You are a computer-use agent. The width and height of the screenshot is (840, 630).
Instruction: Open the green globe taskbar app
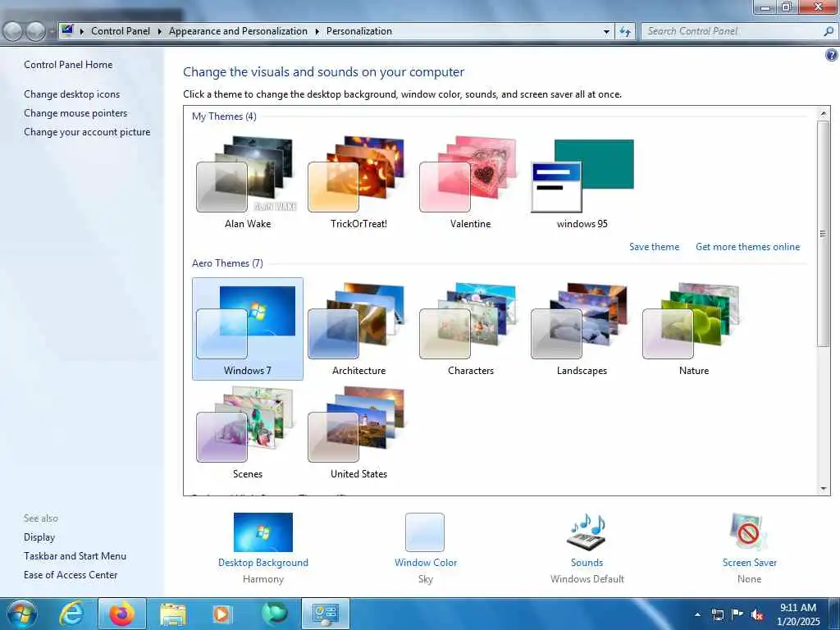tap(275, 614)
